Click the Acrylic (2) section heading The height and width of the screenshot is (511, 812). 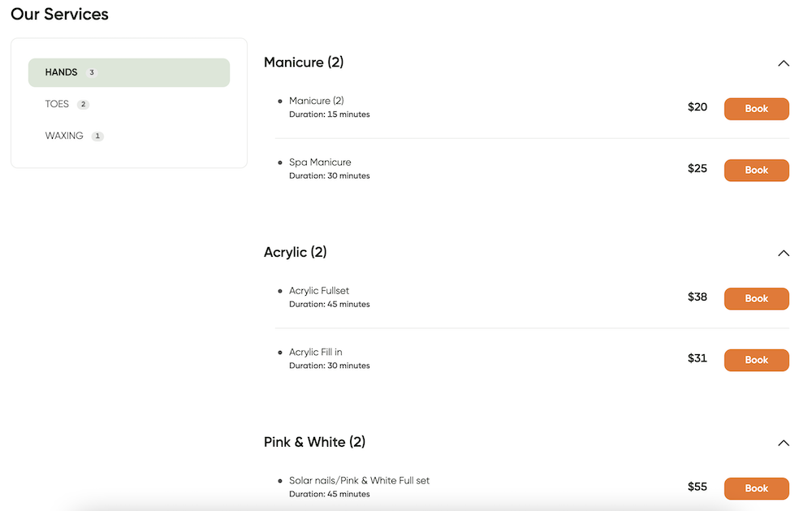pyautogui.click(x=296, y=253)
